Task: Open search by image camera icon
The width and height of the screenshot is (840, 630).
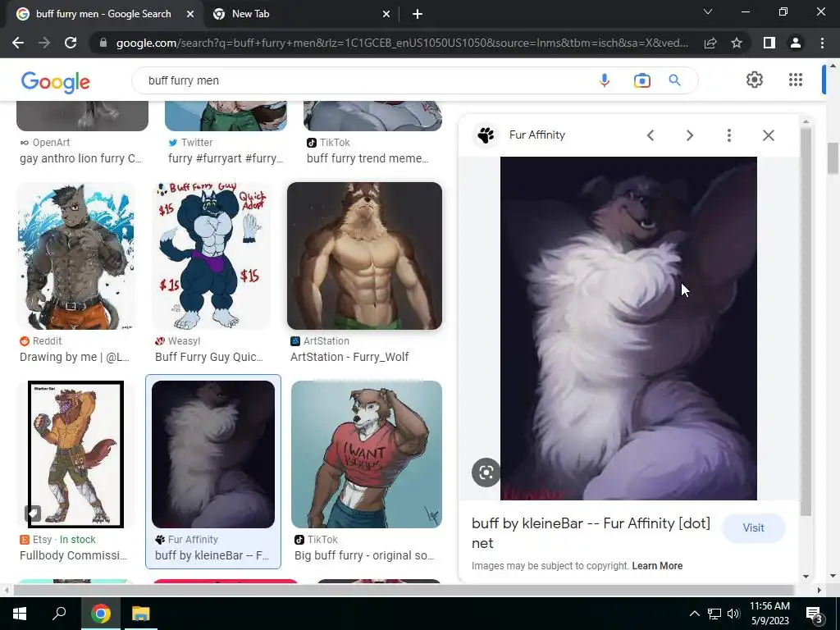Action: pyautogui.click(x=641, y=80)
